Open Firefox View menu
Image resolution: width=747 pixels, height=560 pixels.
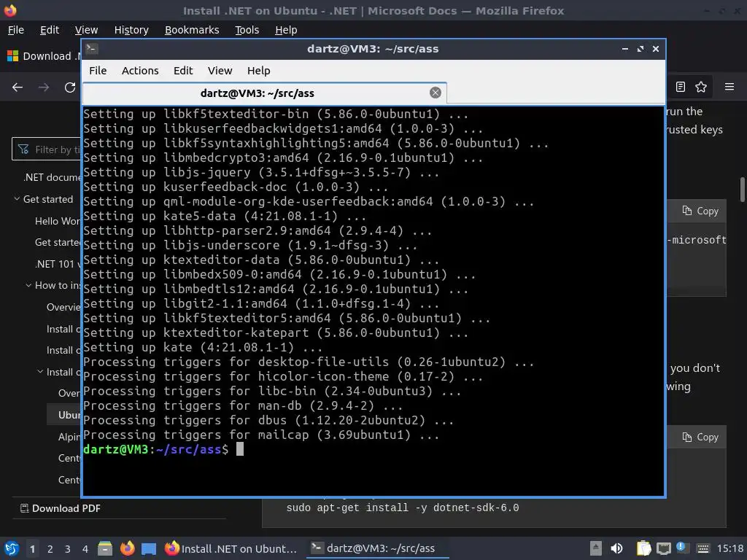point(86,30)
